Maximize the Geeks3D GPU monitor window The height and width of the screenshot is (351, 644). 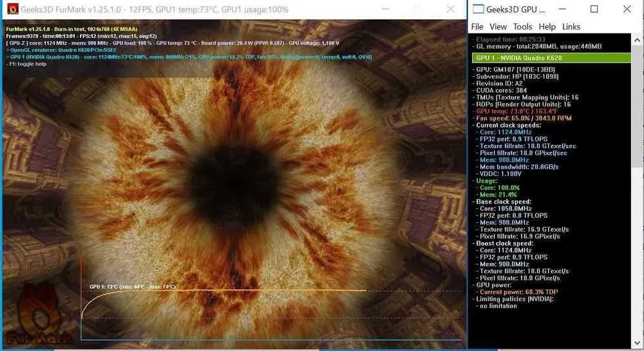(594, 9)
